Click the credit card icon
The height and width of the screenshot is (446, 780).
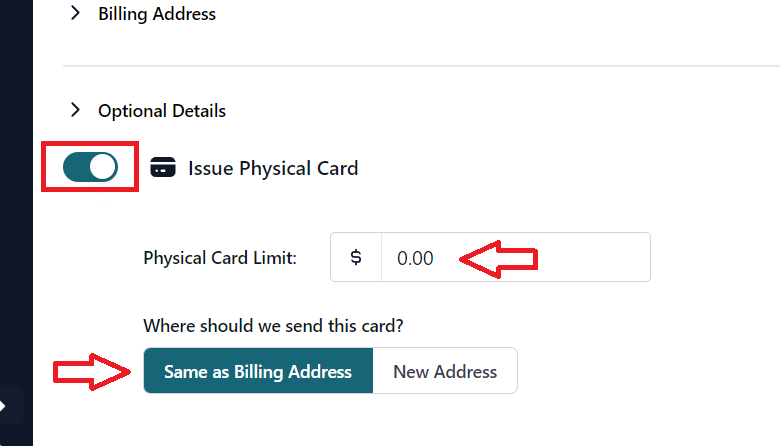(162, 168)
